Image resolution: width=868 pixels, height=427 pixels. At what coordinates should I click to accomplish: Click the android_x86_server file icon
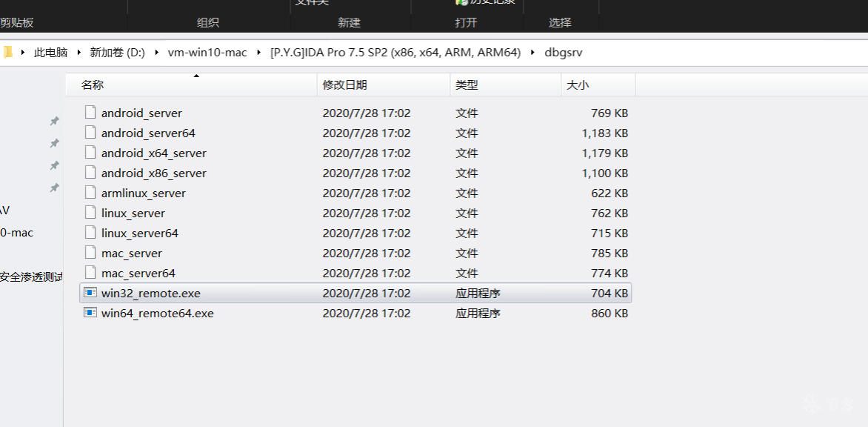pos(90,172)
